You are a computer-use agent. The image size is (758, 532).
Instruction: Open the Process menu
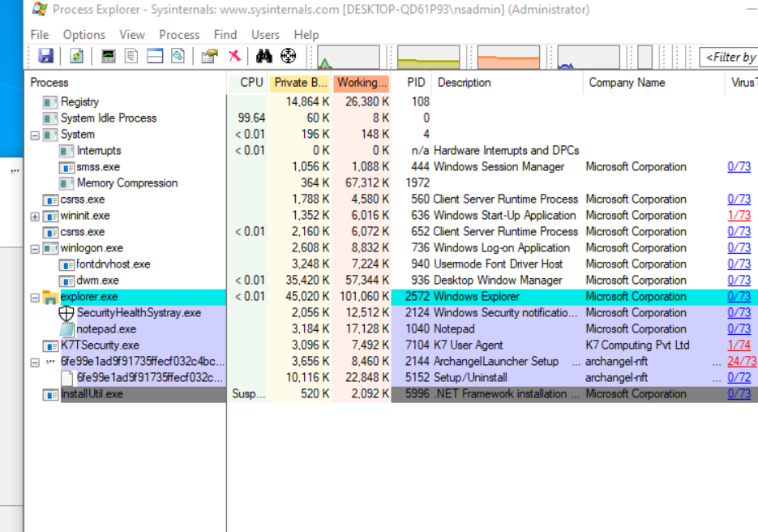179,35
